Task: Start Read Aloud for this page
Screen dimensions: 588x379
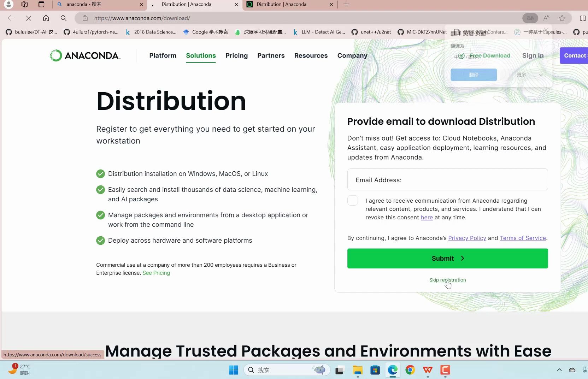Action: point(546,18)
